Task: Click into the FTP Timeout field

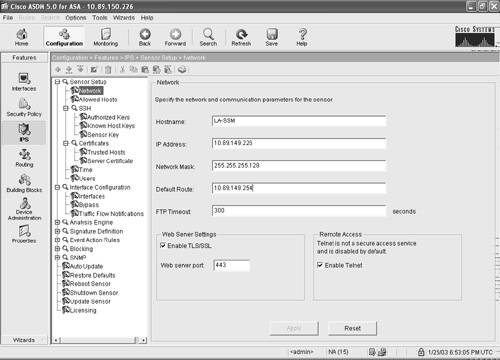Action: 299,211
